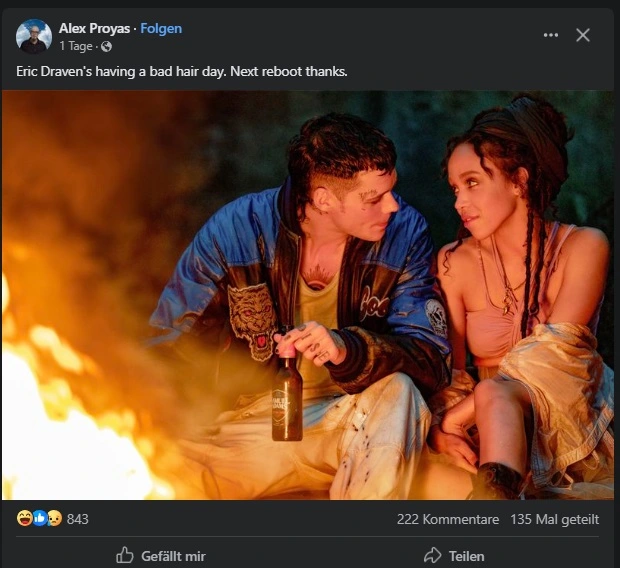This screenshot has width=620, height=568.
Task: Like the post with Gefällt mir
Action: (x=161, y=556)
